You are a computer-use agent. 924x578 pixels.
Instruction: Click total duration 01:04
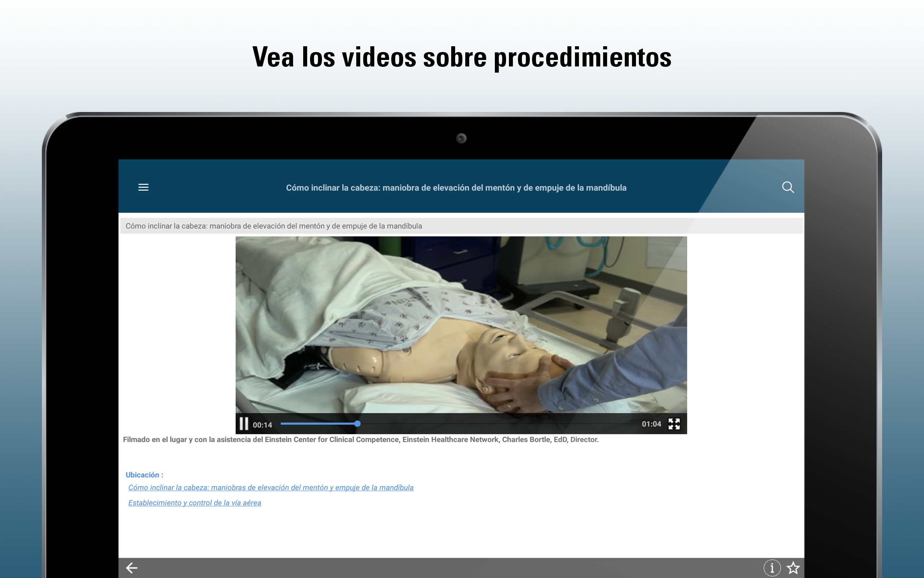pos(651,424)
